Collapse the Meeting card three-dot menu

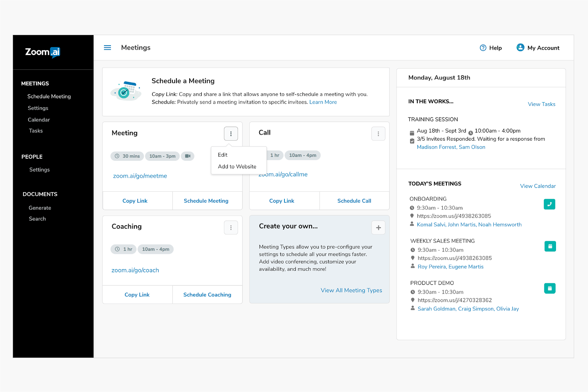point(231,134)
